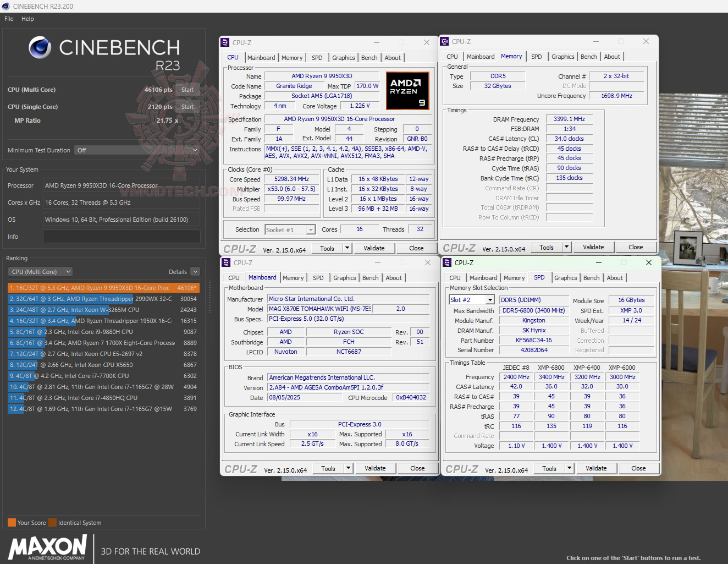Open the Details dropdown in Ranking section
728x564 pixels.
[x=195, y=271]
